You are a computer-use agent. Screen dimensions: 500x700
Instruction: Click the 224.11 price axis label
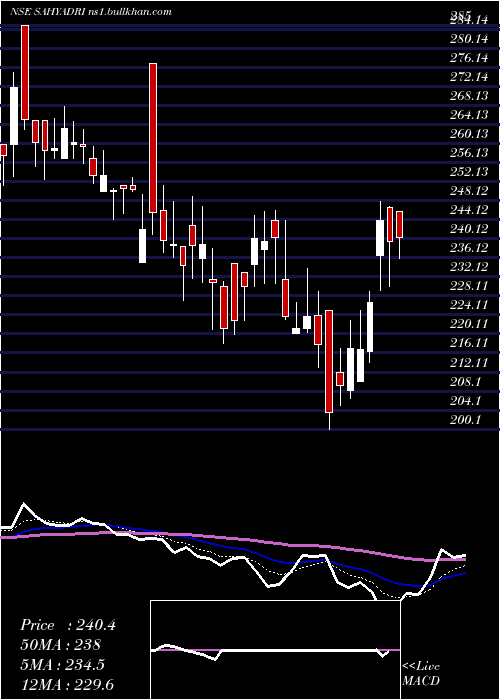pyautogui.click(x=469, y=305)
